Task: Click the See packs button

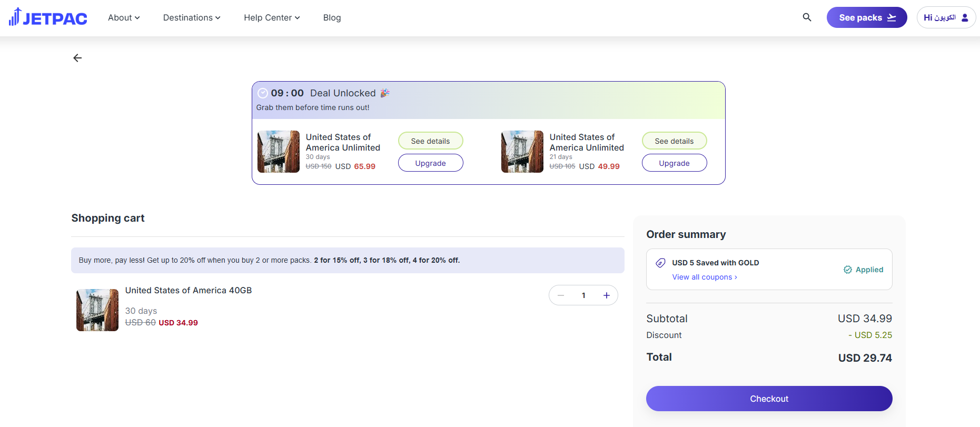Action: pyautogui.click(x=867, y=17)
